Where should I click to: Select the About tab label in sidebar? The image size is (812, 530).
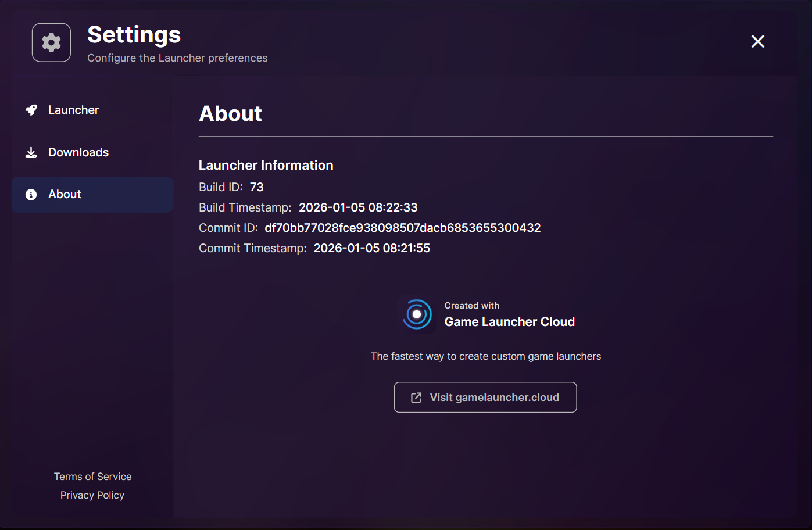(65, 195)
